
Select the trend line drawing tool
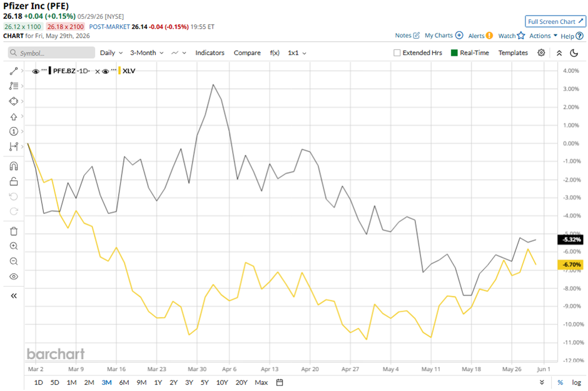click(x=14, y=71)
